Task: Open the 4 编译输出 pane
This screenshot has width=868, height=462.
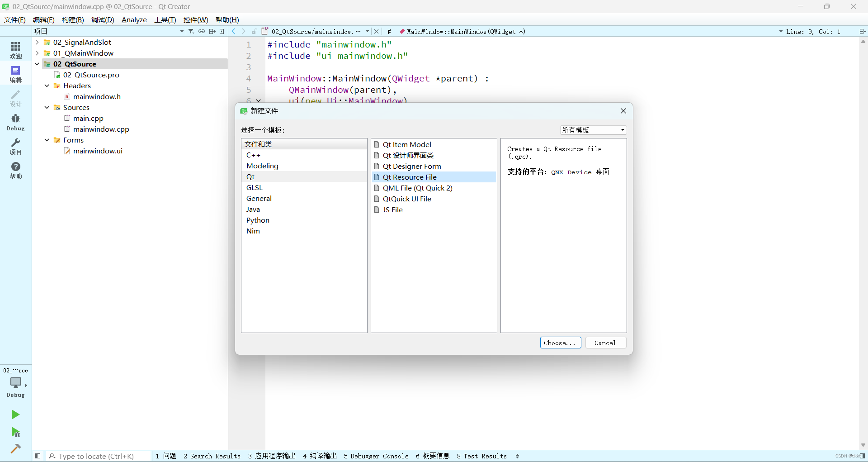Action: (x=320, y=456)
